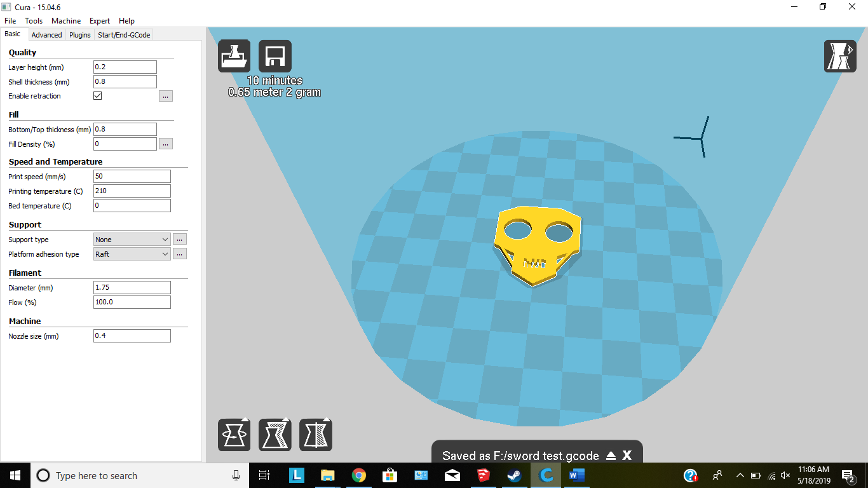Select the Mirror tool icon
The image size is (868, 488).
point(315,435)
